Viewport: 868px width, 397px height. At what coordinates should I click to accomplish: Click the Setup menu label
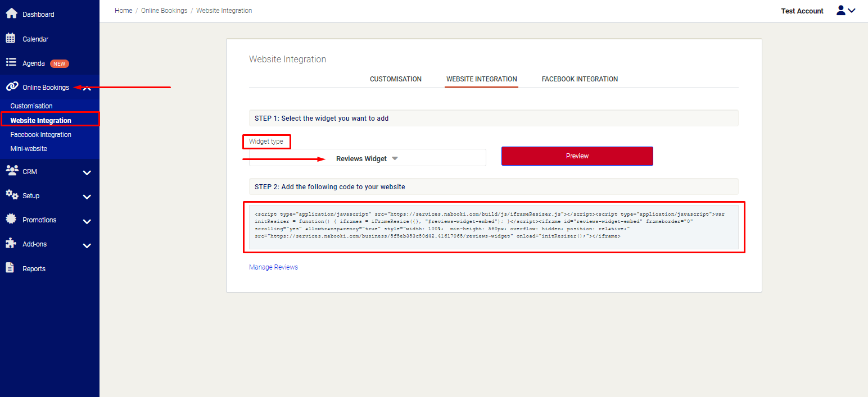pyautogui.click(x=31, y=196)
